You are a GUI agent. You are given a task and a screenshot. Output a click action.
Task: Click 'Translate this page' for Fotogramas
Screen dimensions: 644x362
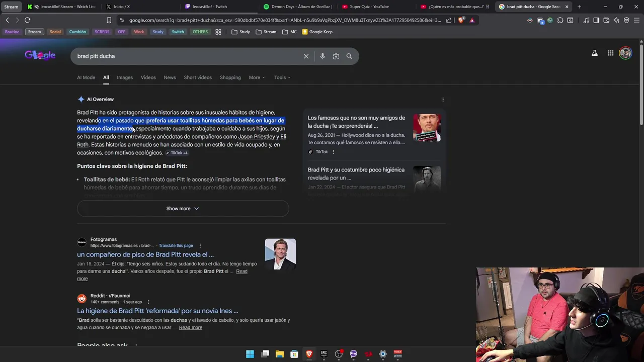click(x=176, y=246)
